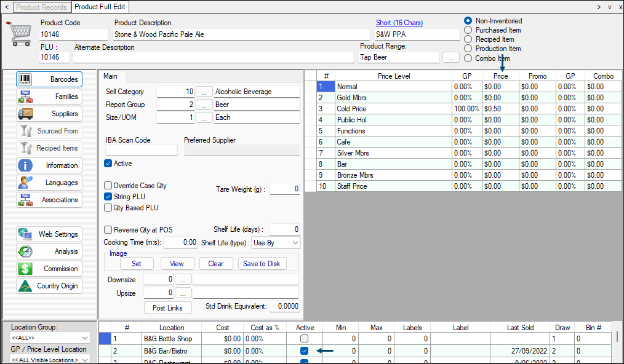This screenshot has height=364, width=624.
Task: Enable the Override Case Qty checkbox
Action: [x=108, y=186]
